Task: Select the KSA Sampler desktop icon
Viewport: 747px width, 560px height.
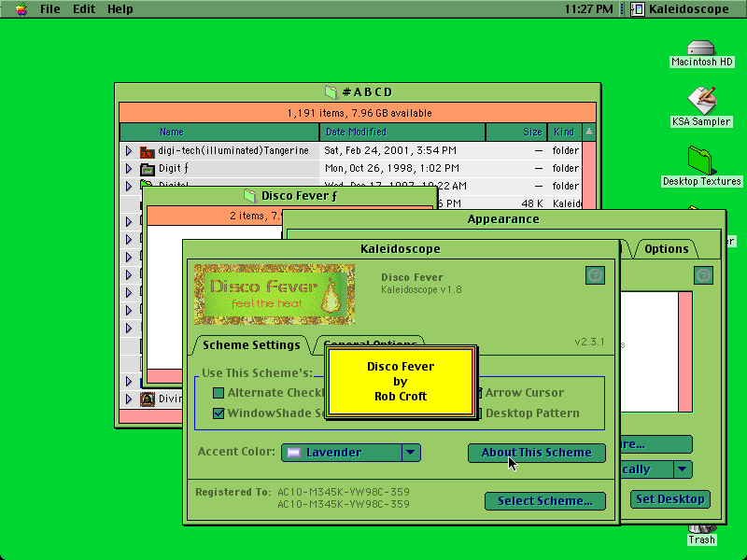Action: [x=701, y=100]
